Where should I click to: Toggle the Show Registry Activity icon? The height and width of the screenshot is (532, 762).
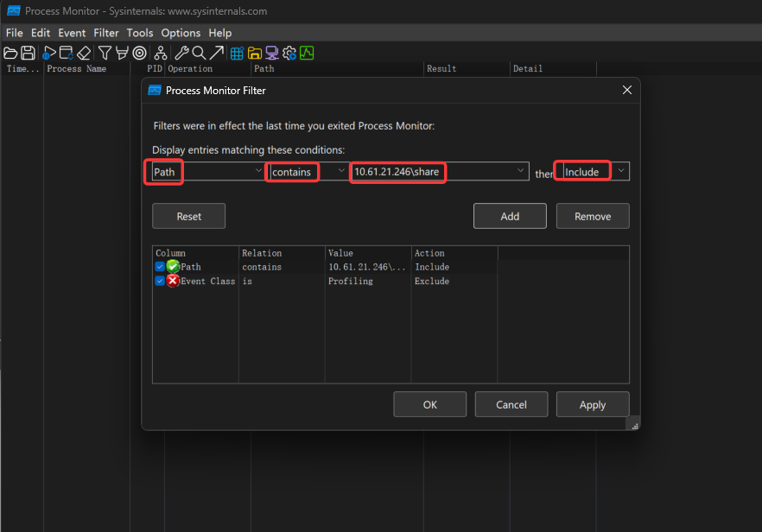[x=236, y=54]
